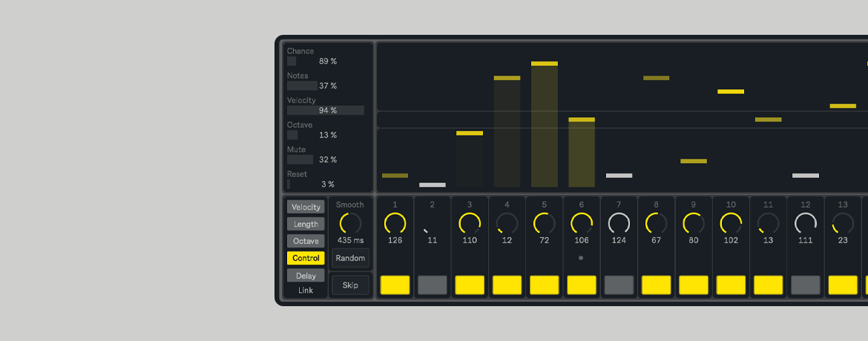Click the step 1 knob showing 126
868x341 pixels.
point(395,223)
